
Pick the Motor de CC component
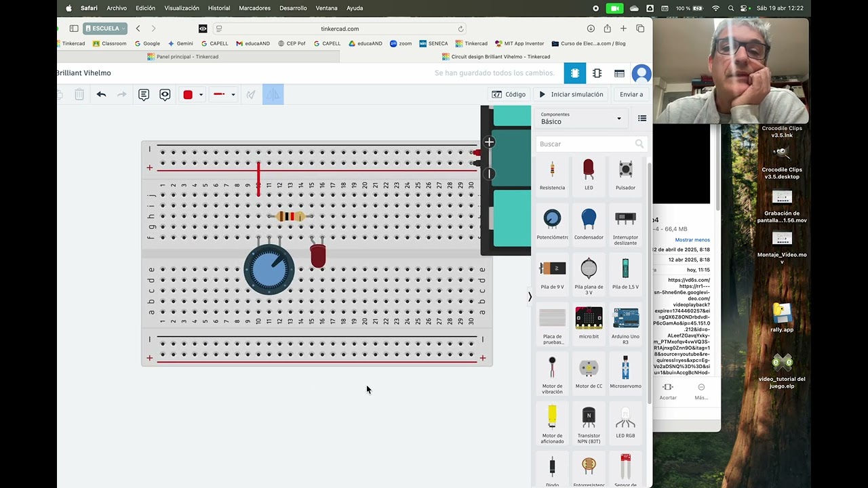(589, 373)
